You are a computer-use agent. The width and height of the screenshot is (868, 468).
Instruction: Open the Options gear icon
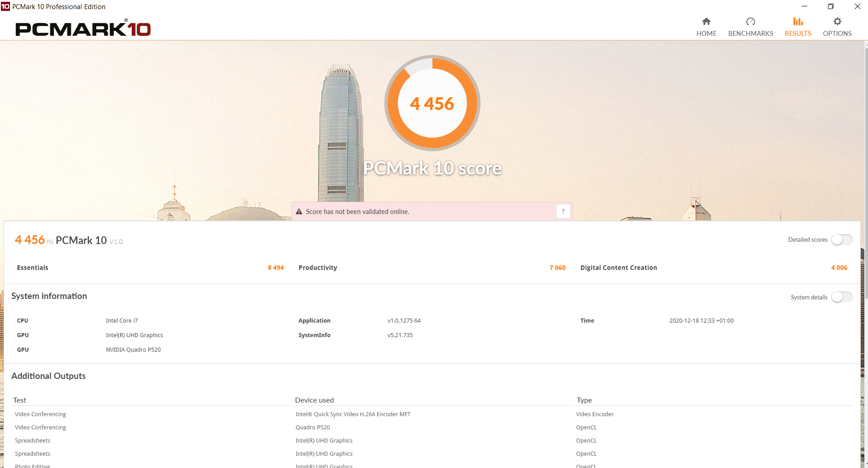(837, 22)
